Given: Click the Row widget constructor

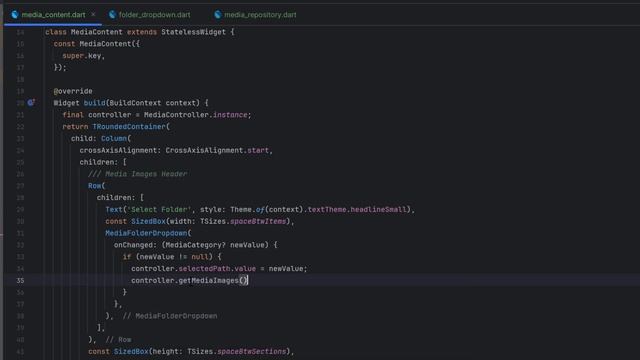Looking at the screenshot, I should click(x=95, y=186).
